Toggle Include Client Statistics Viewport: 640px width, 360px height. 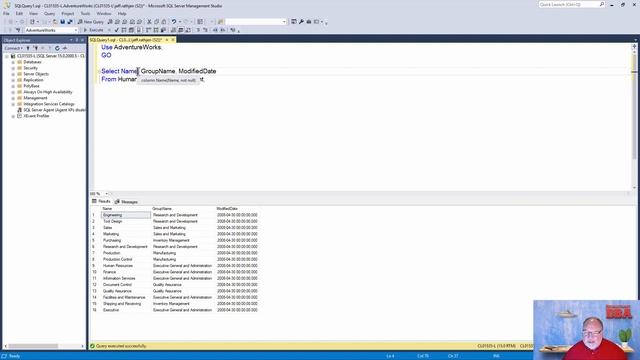click(163, 30)
